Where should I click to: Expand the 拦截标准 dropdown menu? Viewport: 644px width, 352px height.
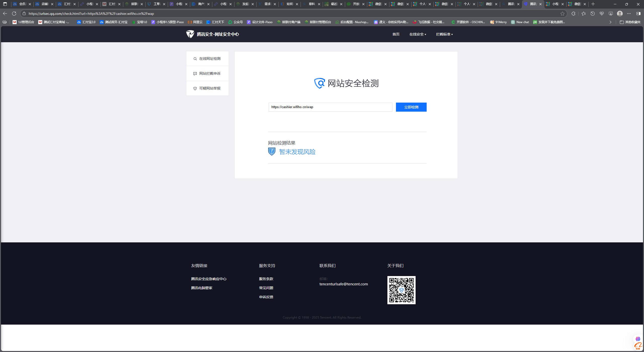[x=444, y=34]
